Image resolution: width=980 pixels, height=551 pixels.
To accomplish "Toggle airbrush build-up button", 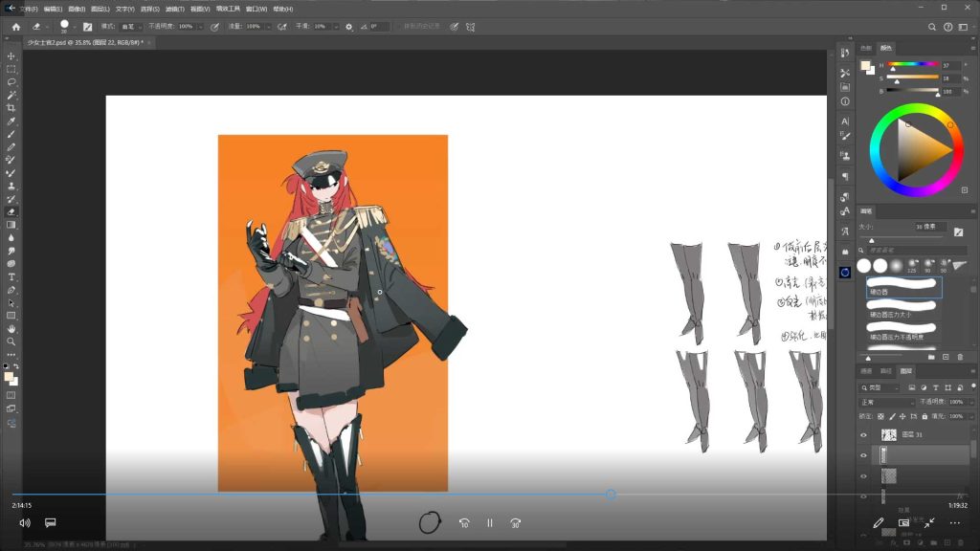I will click(x=282, y=27).
